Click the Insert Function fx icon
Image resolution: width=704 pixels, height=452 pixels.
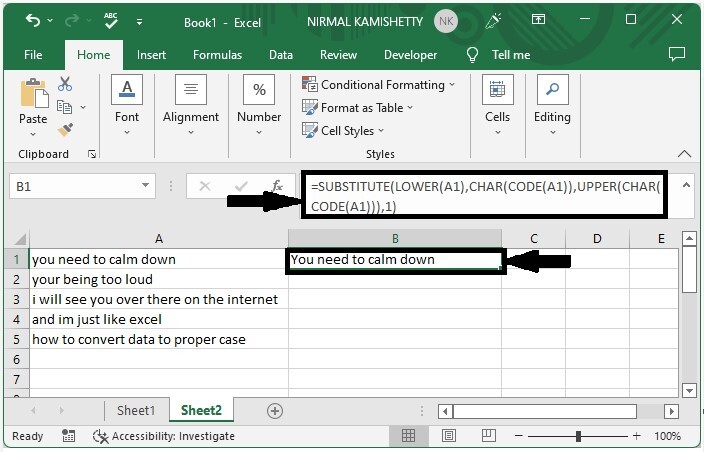pyautogui.click(x=277, y=186)
